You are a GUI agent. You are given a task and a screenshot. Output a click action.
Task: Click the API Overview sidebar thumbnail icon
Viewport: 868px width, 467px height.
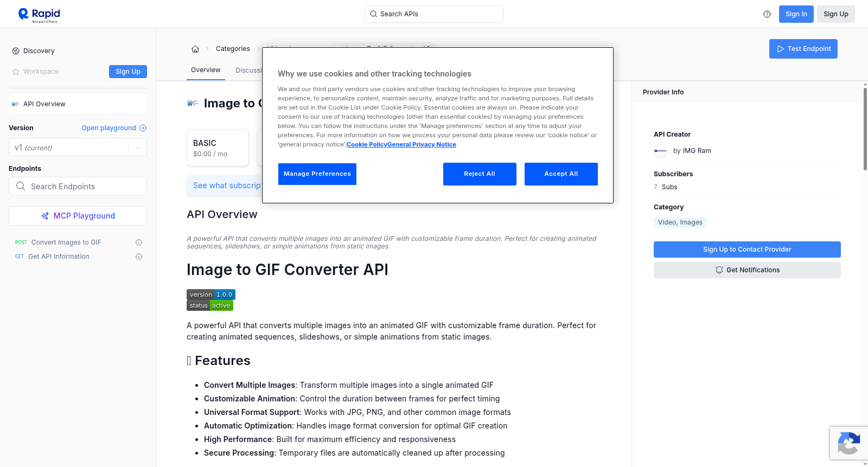tap(16, 104)
